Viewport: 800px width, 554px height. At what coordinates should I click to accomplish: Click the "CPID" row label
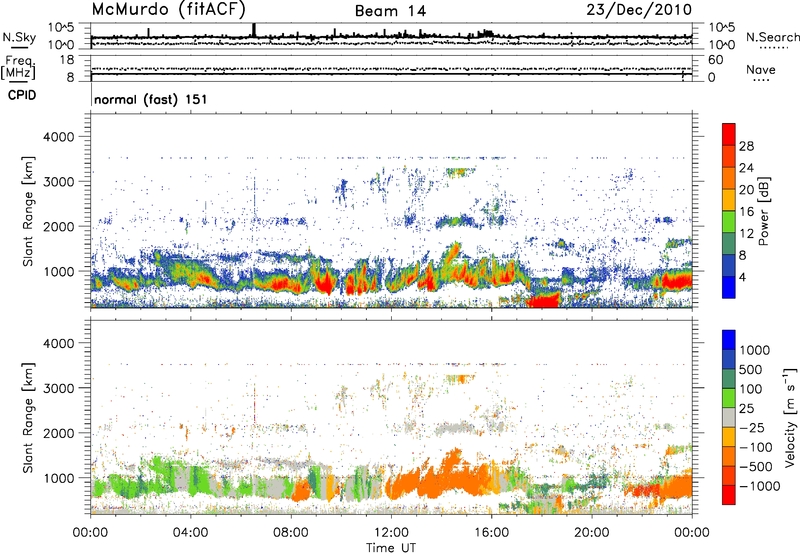[x=22, y=95]
